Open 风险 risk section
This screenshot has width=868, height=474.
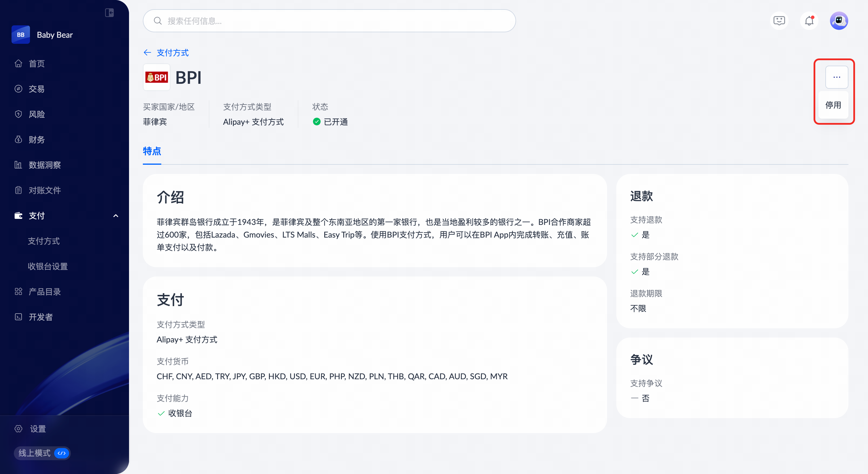pos(37,114)
